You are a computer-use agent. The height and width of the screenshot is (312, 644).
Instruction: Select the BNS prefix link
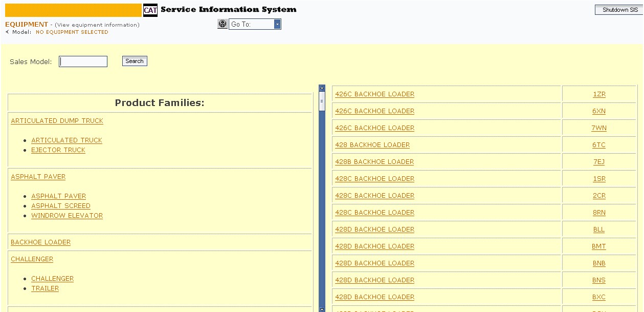point(599,280)
